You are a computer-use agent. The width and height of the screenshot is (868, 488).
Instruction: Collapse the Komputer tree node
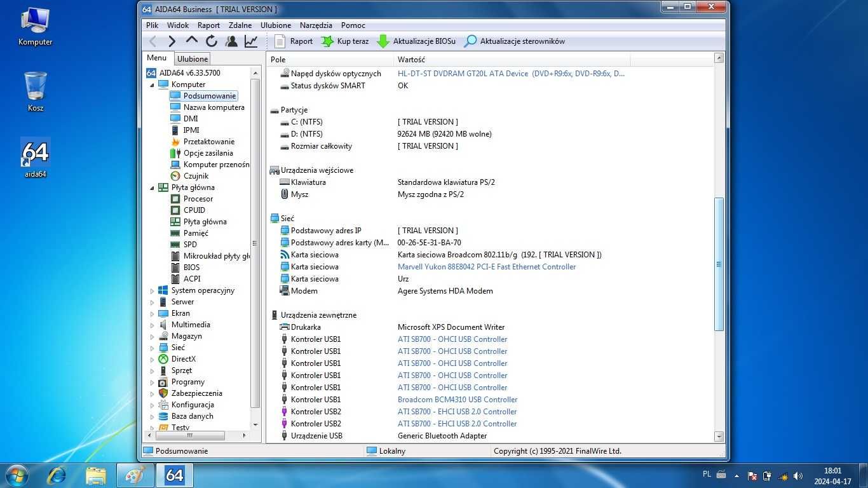pos(152,85)
